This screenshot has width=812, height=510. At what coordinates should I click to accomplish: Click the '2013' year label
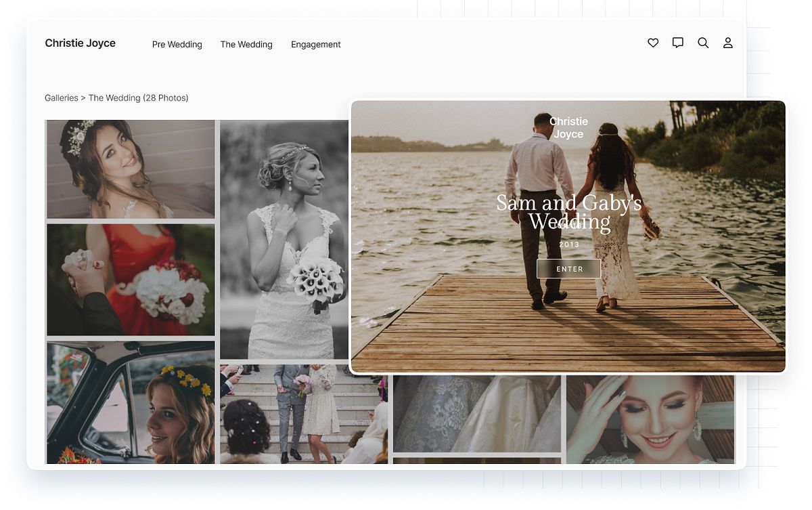click(569, 245)
